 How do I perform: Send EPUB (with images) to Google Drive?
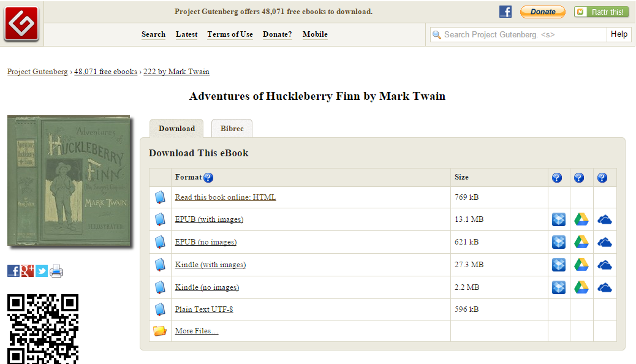pos(581,219)
